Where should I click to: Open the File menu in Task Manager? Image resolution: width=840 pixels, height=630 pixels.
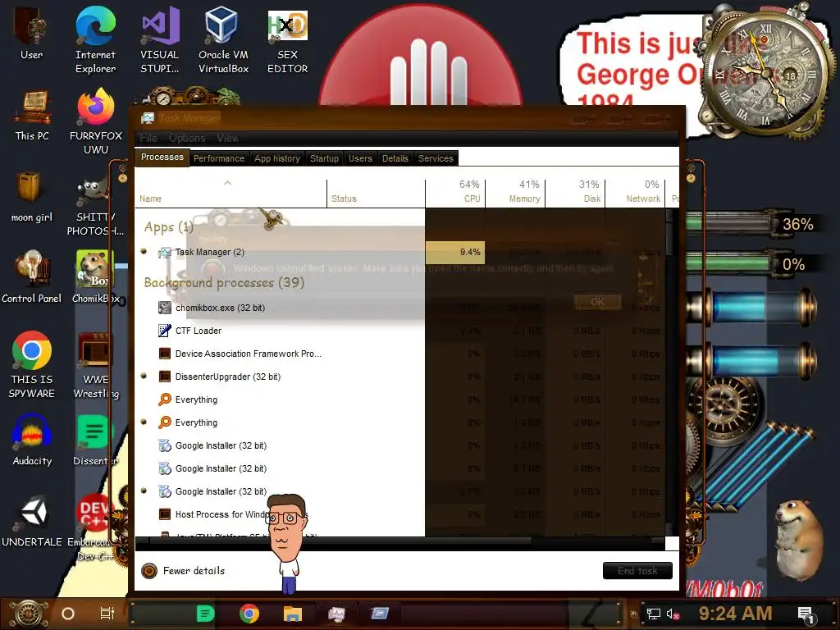point(148,138)
